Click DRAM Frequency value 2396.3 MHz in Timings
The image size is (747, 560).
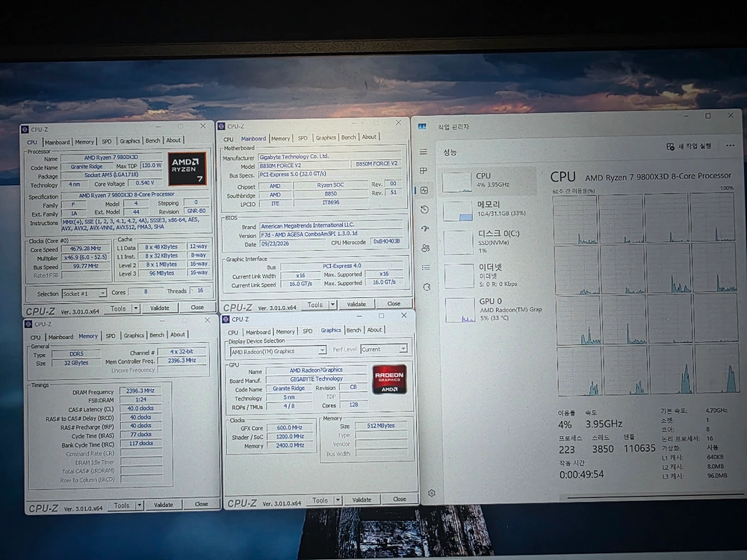coord(140,391)
